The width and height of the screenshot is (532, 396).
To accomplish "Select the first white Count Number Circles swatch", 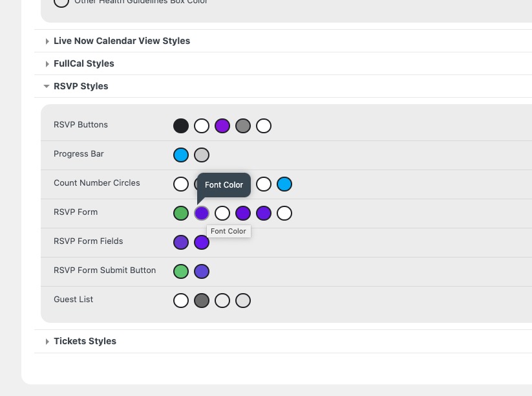I will [181, 184].
